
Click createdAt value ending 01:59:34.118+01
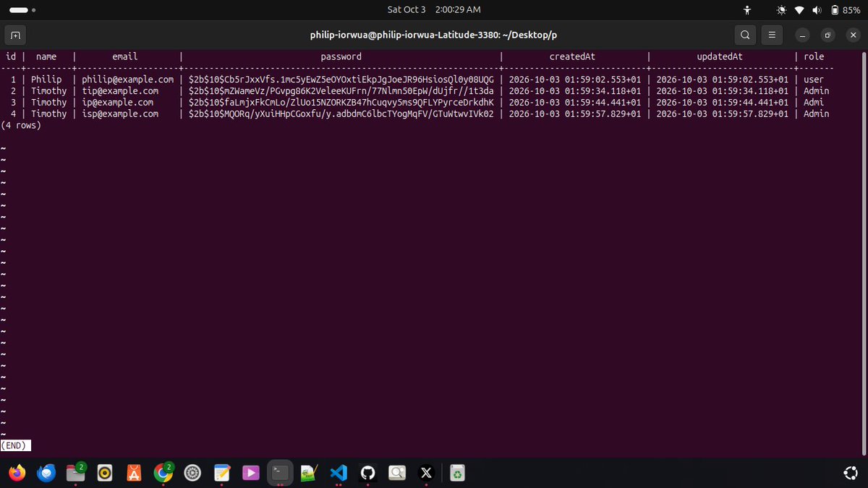coord(575,91)
